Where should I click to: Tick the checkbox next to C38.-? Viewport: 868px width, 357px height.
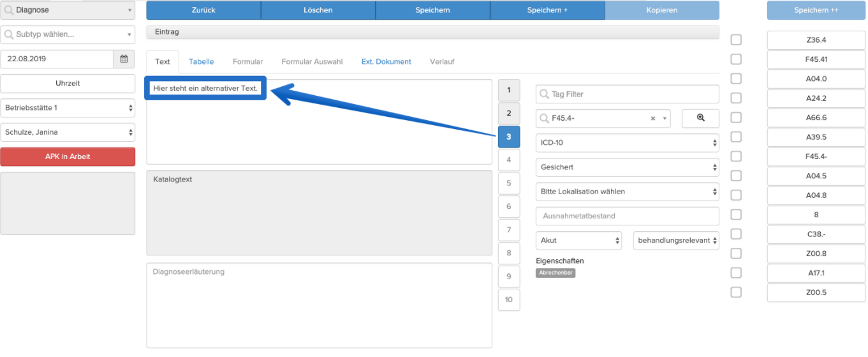[x=736, y=234]
